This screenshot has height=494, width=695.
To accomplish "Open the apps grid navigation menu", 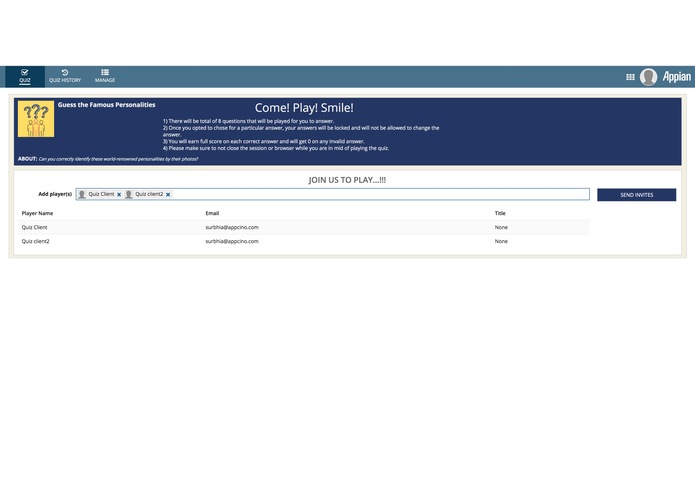I will pos(630,77).
